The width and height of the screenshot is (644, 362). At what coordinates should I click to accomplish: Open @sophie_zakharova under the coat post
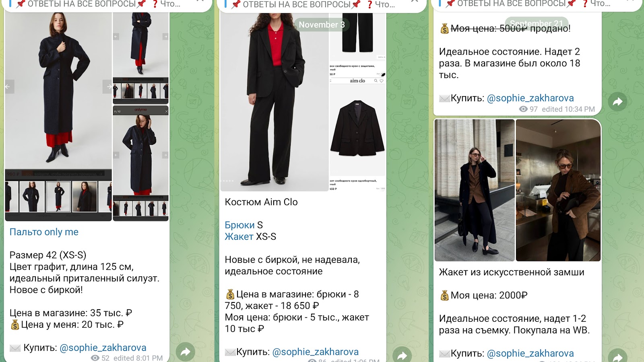click(103, 348)
